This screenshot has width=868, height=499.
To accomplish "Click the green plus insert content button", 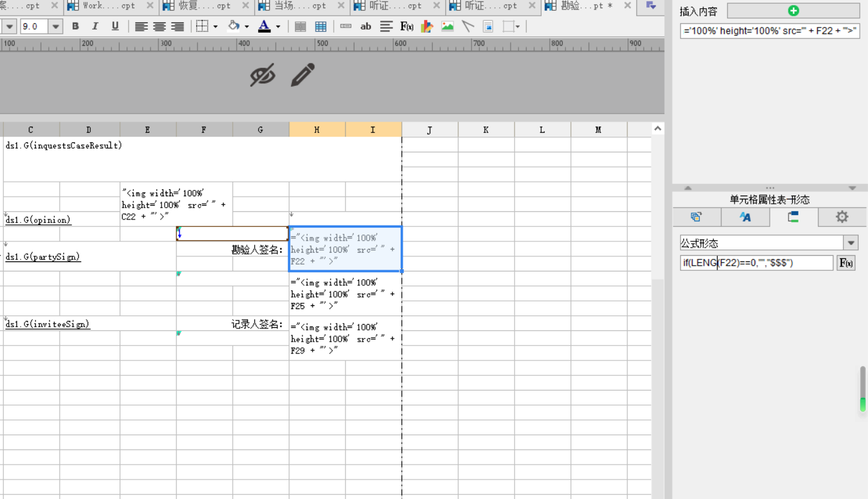I will coord(793,11).
